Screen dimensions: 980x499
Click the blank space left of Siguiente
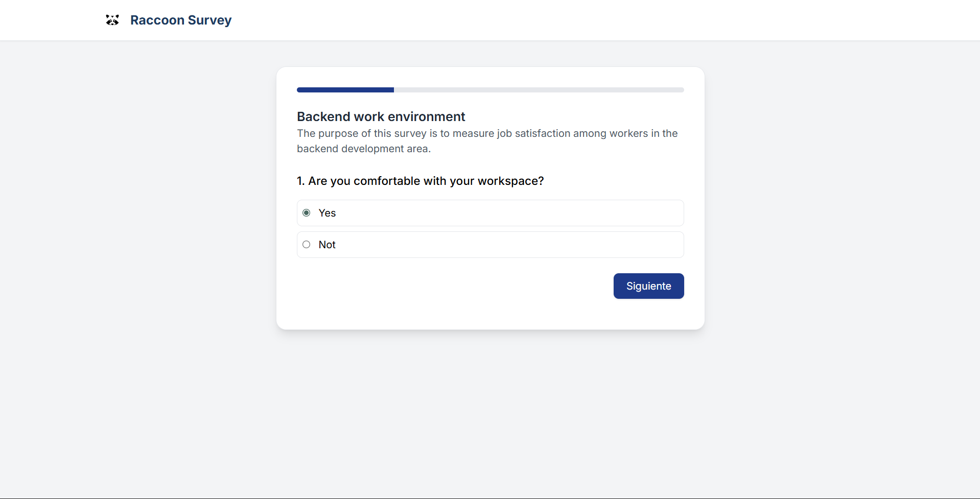[x=450, y=286]
